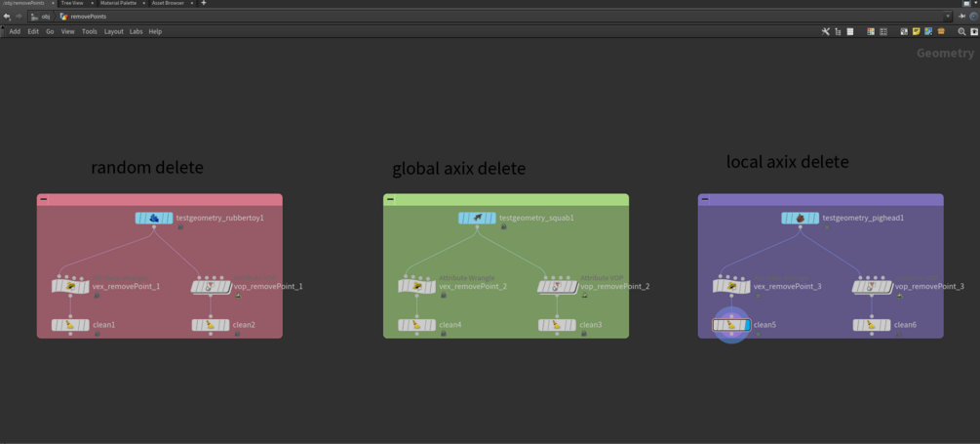Click the "global axix delete" sticky note text
The height and width of the screenshot is (444, 980).
click(x=458, y=169)
